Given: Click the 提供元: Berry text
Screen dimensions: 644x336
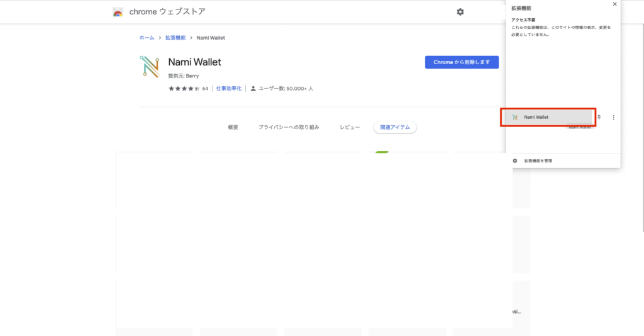Looking at the screenshot, I should 184,76.
